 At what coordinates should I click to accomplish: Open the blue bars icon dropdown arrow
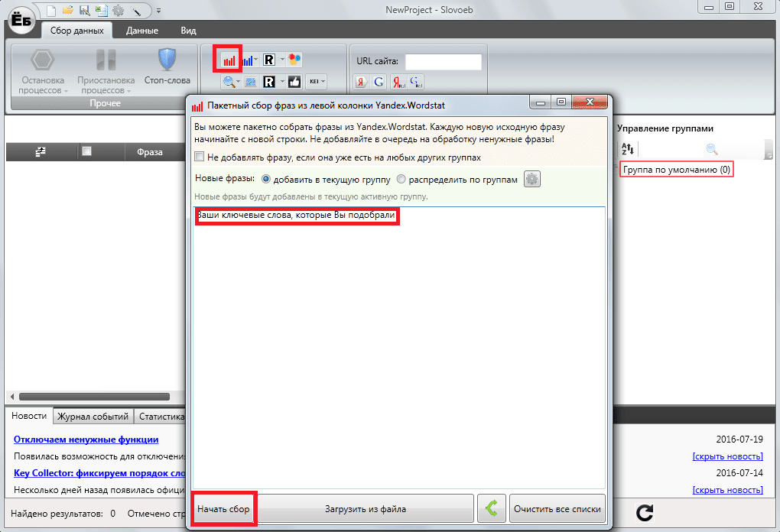[256, 60]
